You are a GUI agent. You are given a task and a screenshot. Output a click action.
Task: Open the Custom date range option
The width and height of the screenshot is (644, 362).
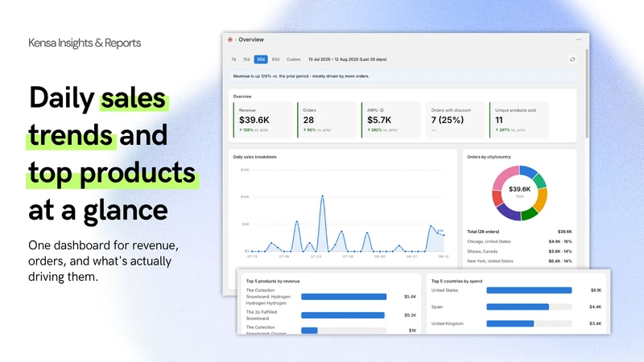[x=293, y=60]
